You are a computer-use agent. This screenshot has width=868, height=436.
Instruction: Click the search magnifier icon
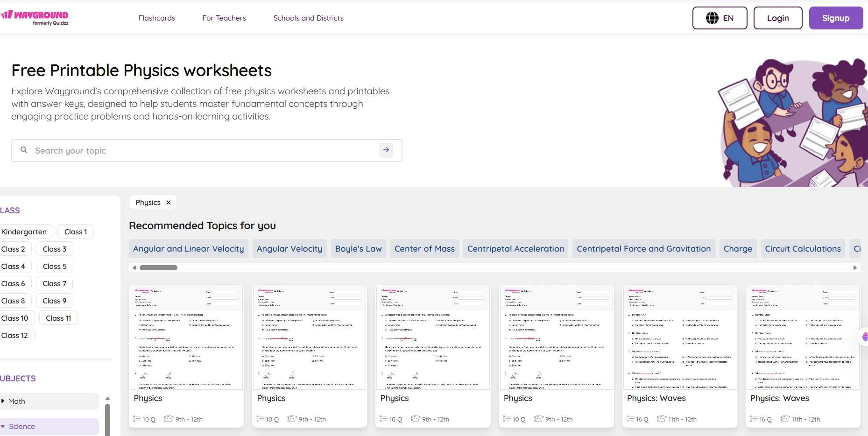point(23,150)
